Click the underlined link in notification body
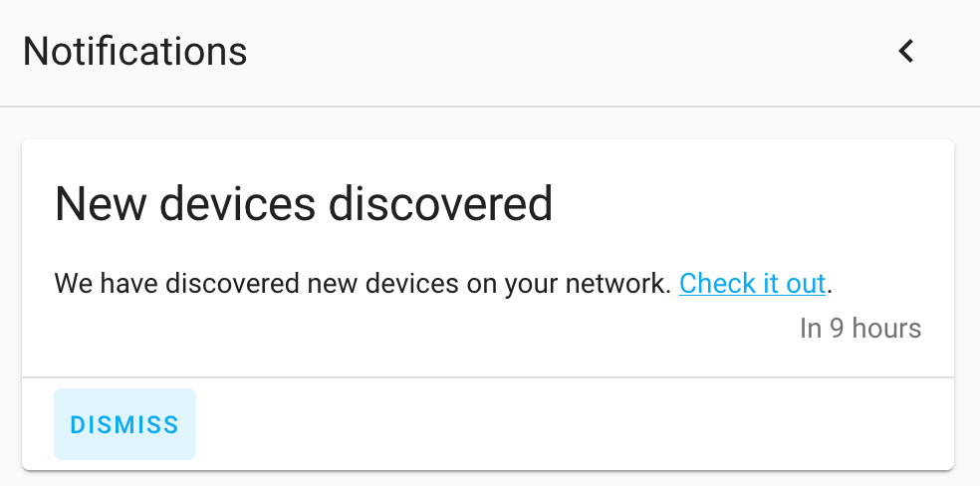The height and width of the screenshot is (486, 980). [x=753, y=284]
